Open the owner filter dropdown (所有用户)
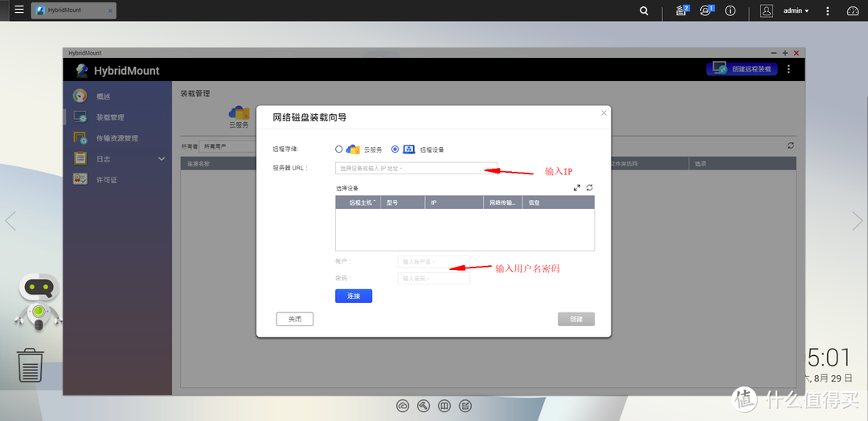Image resolution: width=868 pixels, height=421 pixels. coord(227,146)
